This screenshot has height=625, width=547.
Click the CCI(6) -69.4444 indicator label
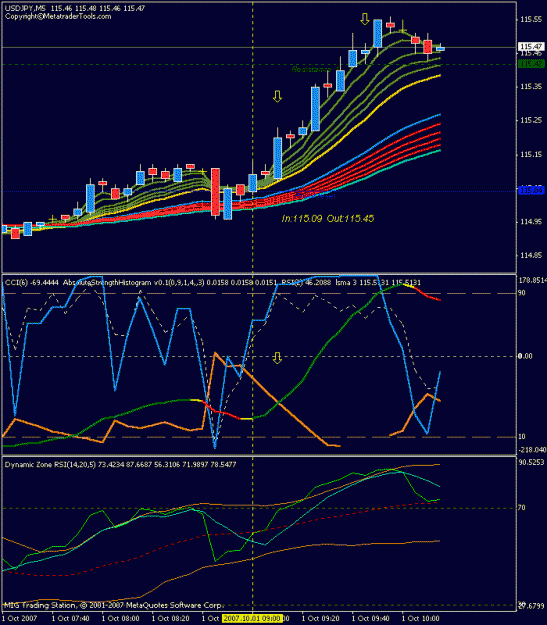coord(32,283)
